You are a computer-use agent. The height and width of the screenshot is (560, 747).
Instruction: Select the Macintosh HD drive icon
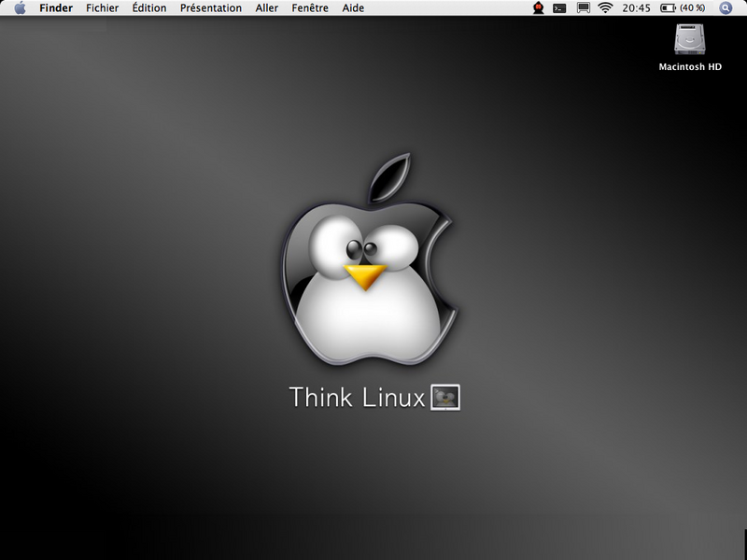(x=690, y=39)
